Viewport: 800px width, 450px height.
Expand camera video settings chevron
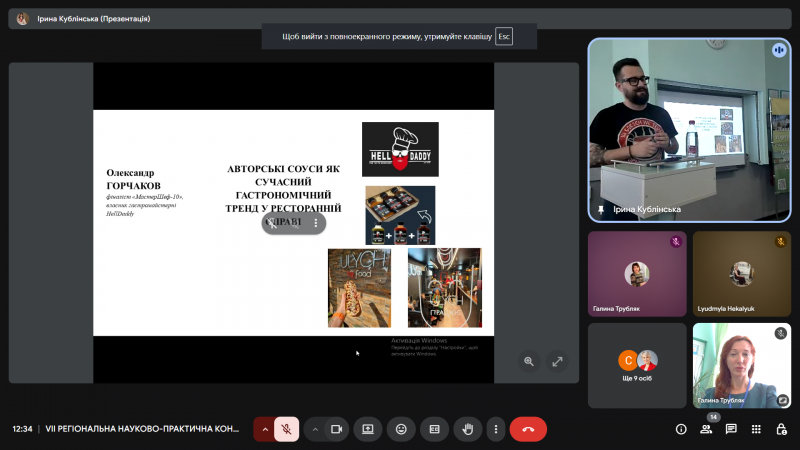click(x=315, y=429)
